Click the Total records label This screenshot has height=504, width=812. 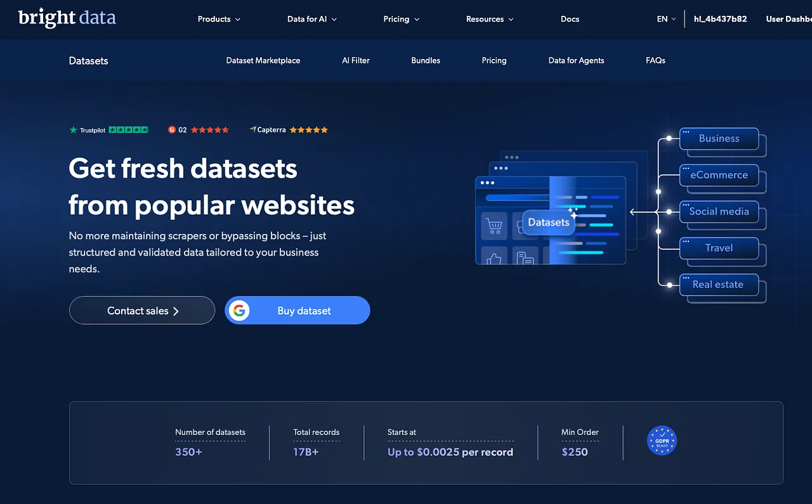click(316, 432)
